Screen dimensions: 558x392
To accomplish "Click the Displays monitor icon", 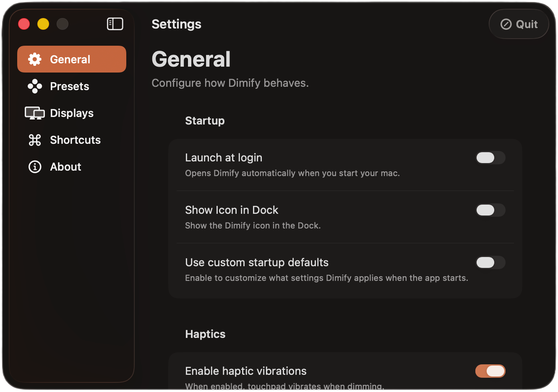I will 34,113.
